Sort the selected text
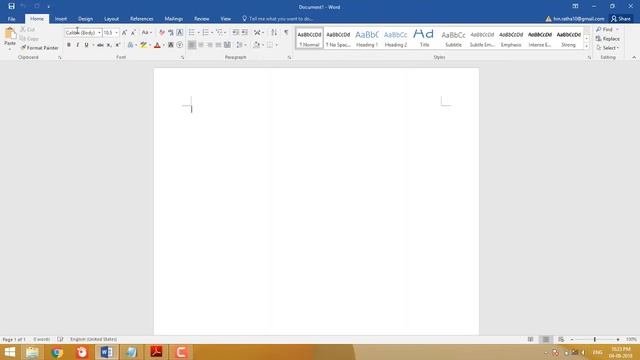 [274, 32]
